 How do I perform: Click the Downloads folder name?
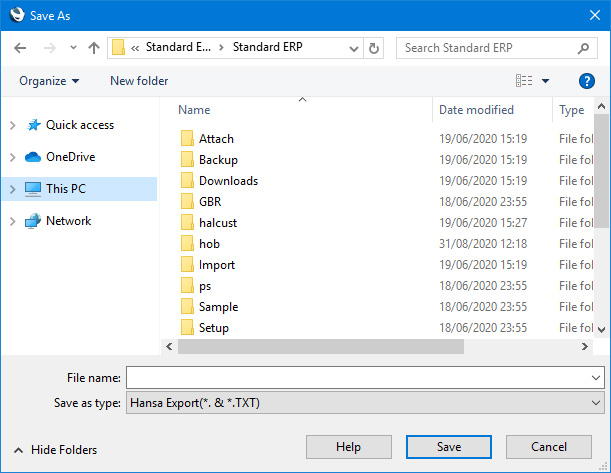coord(228,181)
